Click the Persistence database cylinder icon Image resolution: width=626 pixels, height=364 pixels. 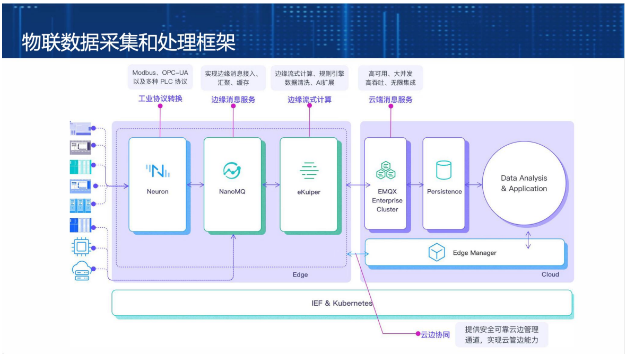tap(444, 170)
